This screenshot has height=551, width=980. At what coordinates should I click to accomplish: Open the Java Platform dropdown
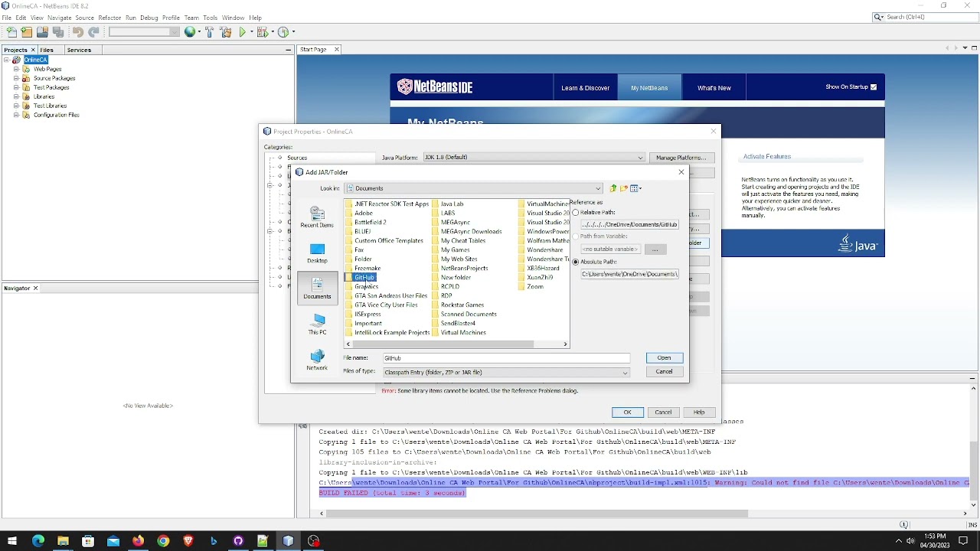tap(534, 158)
